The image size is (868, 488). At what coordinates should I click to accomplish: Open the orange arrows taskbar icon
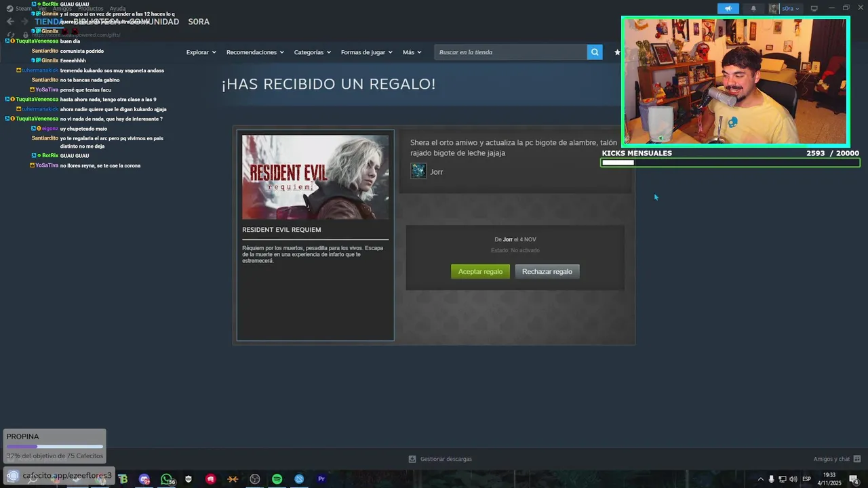point(233,479)
